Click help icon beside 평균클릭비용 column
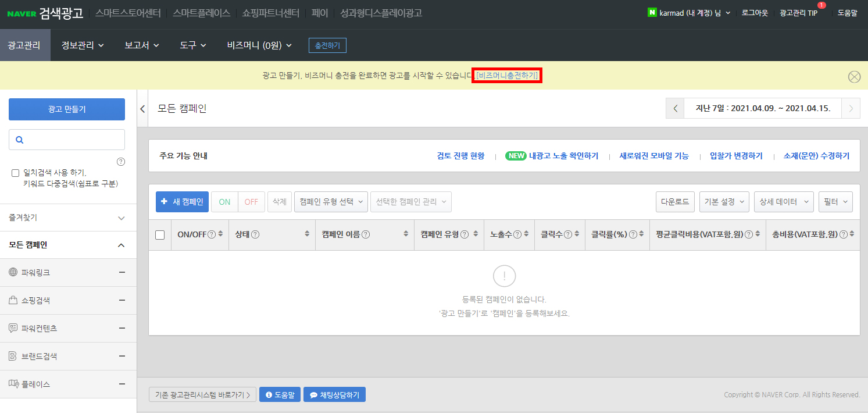This screenshot has width=868, height=413. pyautogui.click(x=749, y=234)
